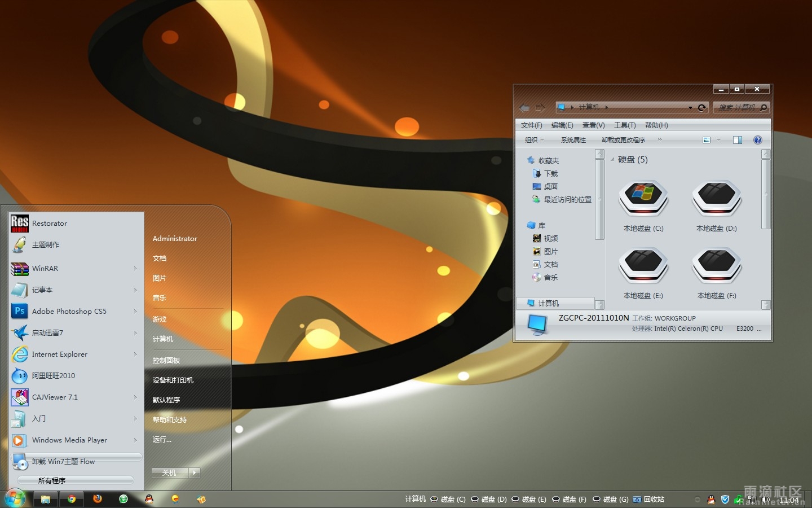Open QQ penguin taskbar icon
Image resolution: width=812 pixels, height=508 pixels.
[x=149, y=499]
